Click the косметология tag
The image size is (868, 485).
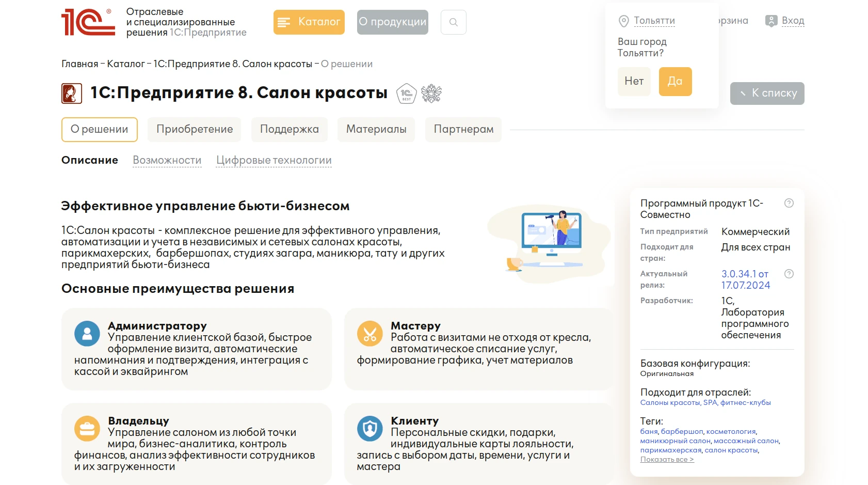pyautogui.click(x=731, y=432)
